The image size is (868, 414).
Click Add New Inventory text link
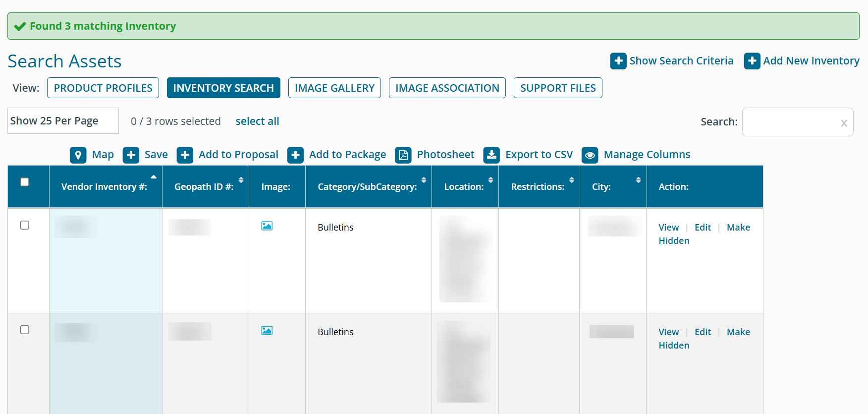pyautogui.click(x=811, y=61)
